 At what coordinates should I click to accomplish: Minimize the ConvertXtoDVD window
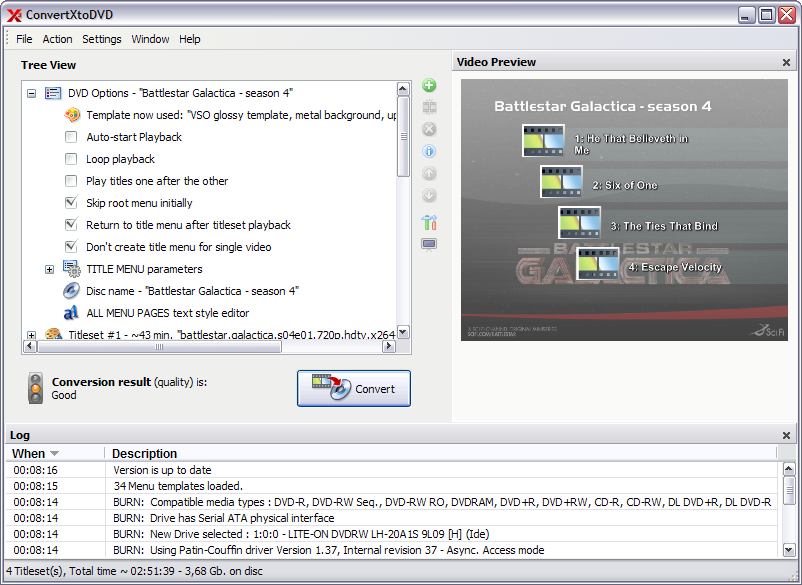[x=747, y=15]
